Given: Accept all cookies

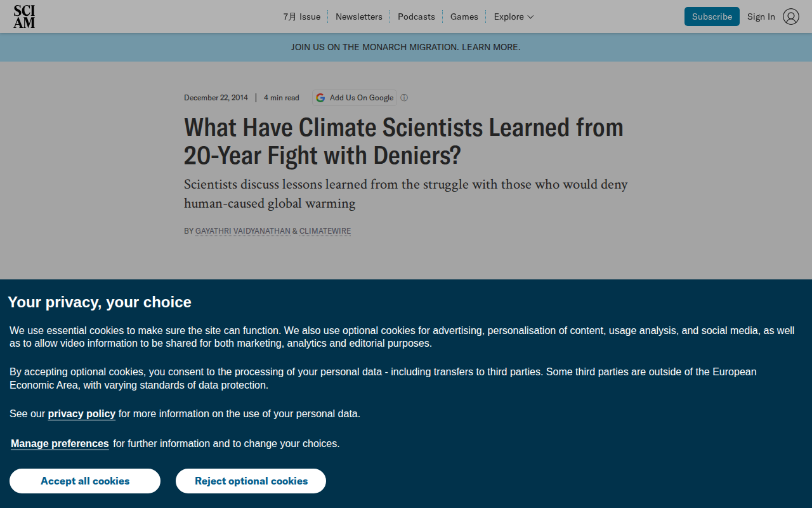Looking at the screenshot, I should pos(85,481).
